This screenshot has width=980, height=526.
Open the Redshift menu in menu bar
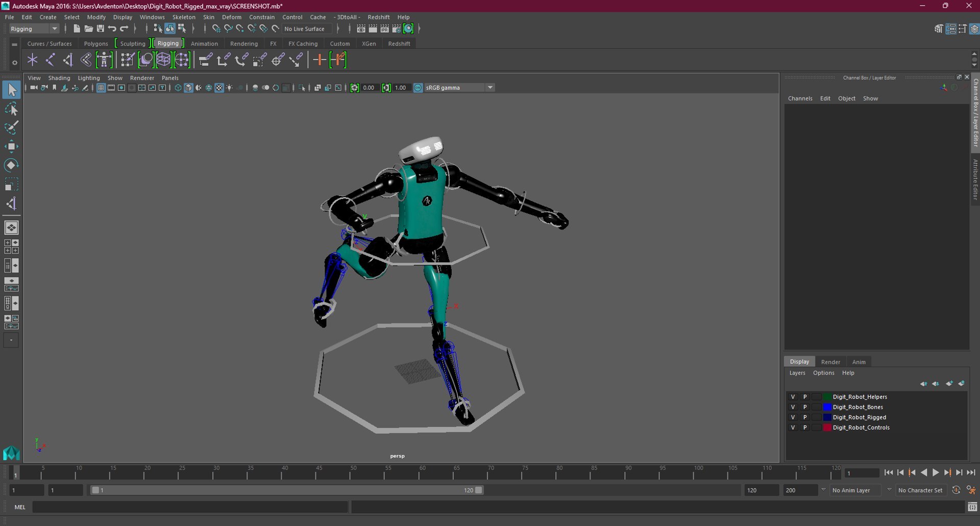tap(379, 17)
